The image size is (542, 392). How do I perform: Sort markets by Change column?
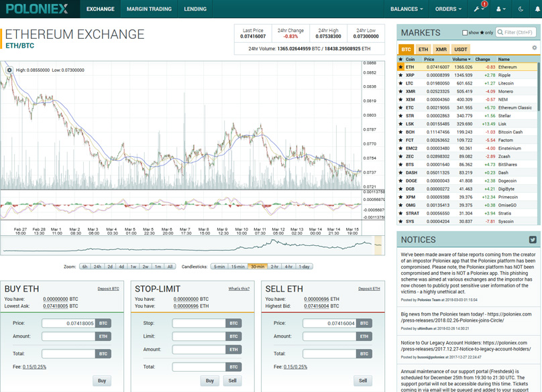[x=482, y=59]
